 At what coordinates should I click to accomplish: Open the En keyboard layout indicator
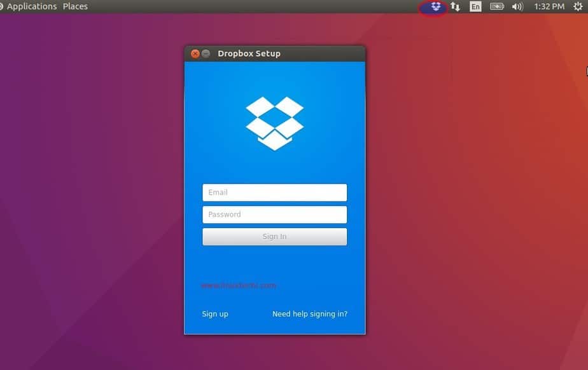(x=475, y=7)
